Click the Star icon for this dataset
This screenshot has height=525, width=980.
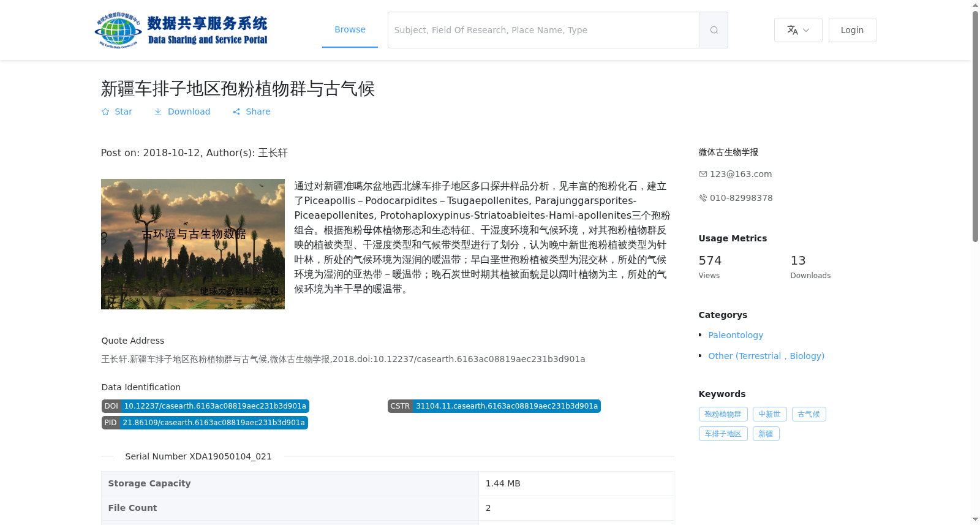[x=105, y=111]
